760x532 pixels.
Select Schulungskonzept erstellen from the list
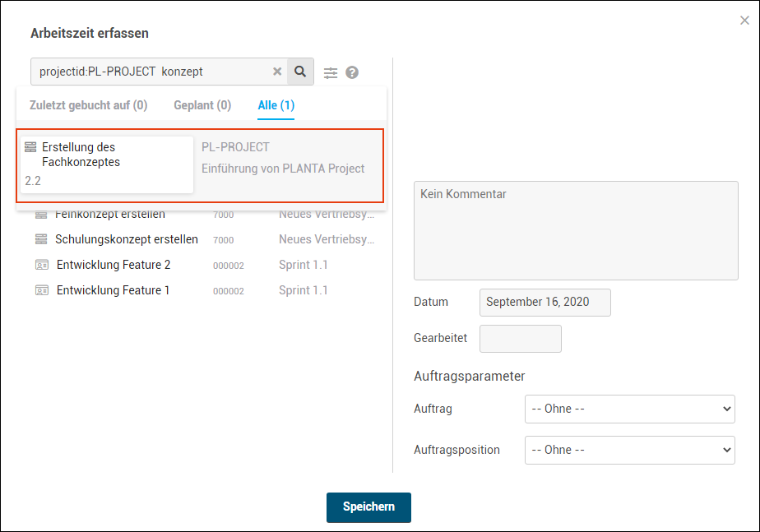[x=127, y=239]
